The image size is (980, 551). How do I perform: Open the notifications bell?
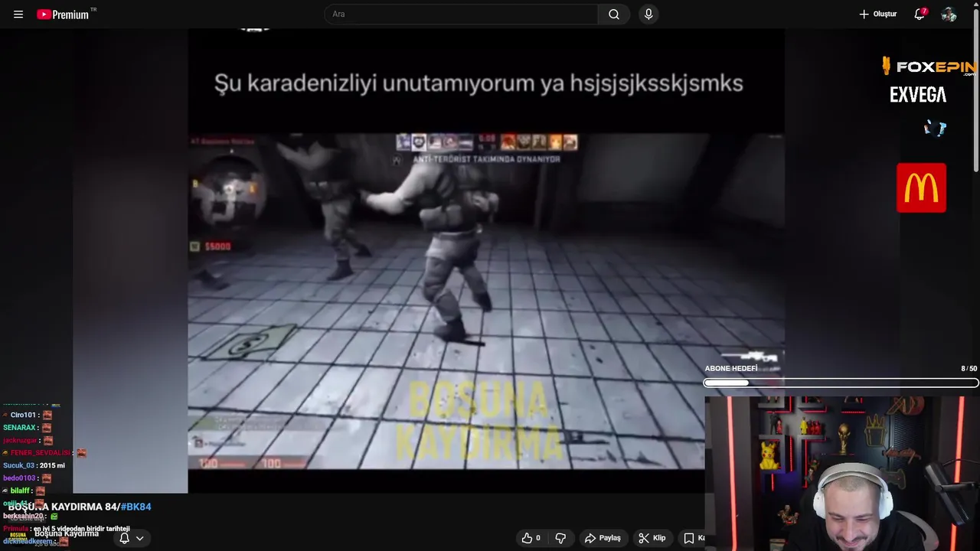pos(920,15)
